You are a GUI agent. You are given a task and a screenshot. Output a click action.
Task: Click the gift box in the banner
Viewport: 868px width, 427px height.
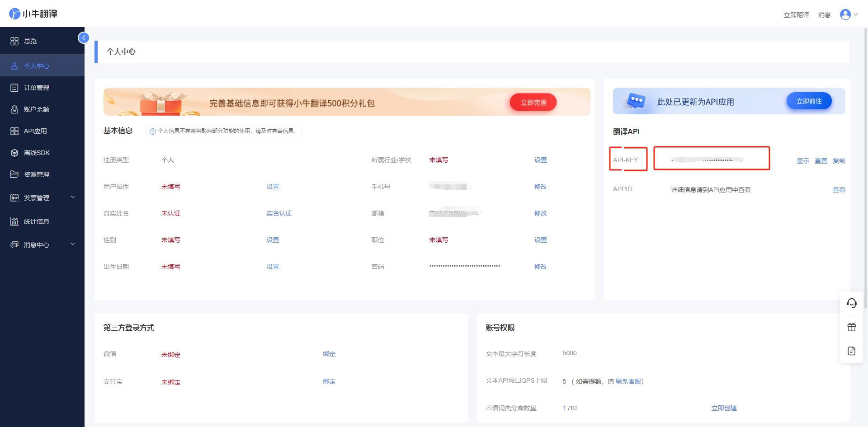point(160,104)
